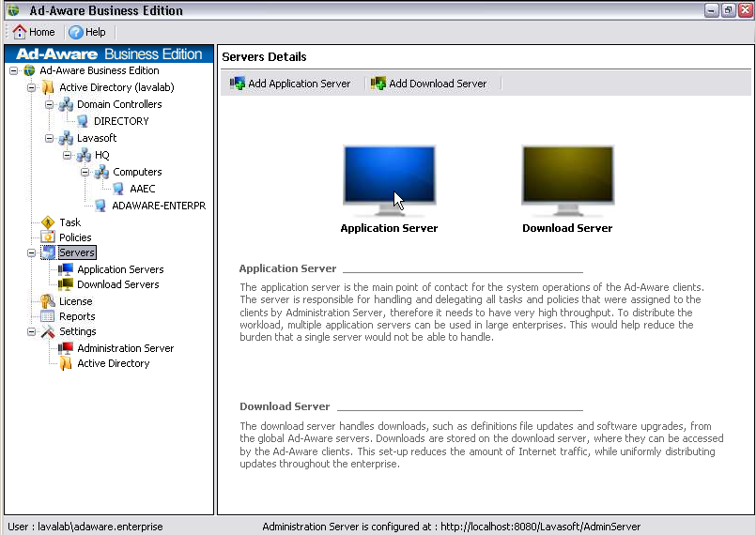756x535 pixels.
Task: Select Lavasoft tree item
Action: pos(97,138)
